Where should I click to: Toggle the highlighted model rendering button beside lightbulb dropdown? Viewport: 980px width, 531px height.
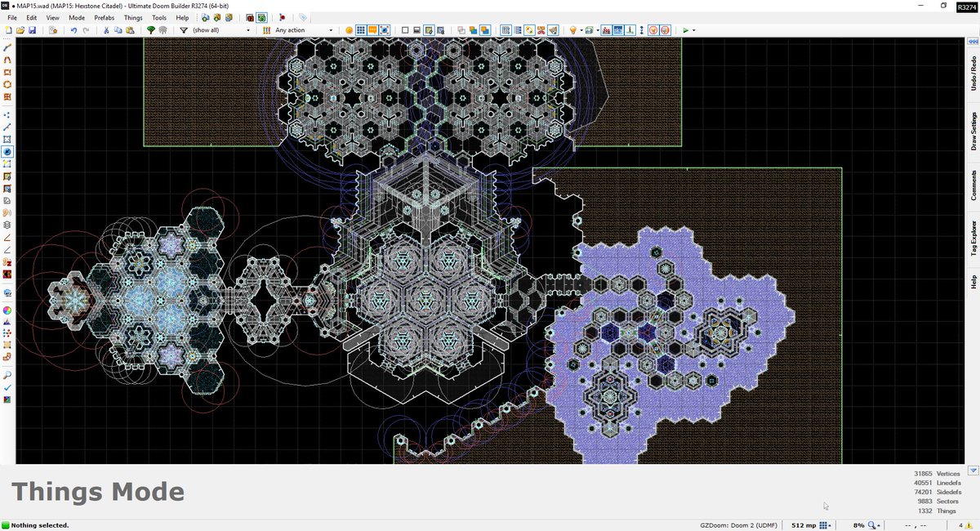(x=588, y=30)
